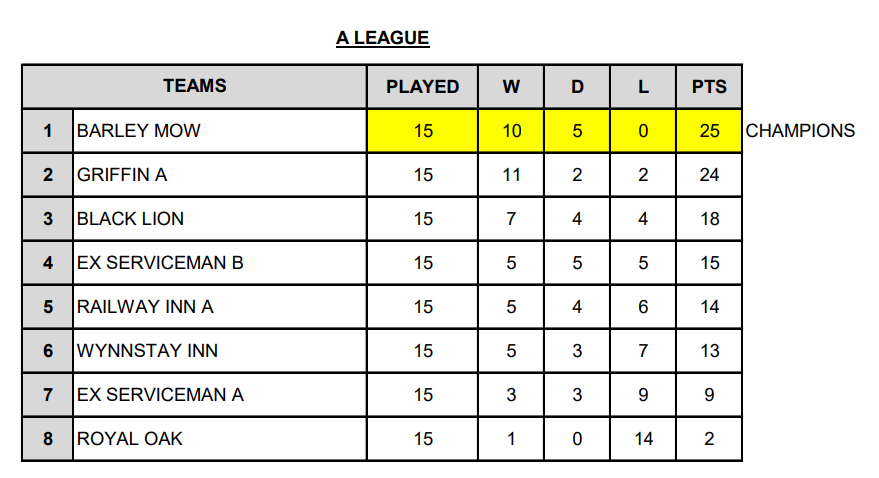Viewport: 879px width, 478px height.
Task: Select the GRIFFIN A team cell
Action: [122, 175]
